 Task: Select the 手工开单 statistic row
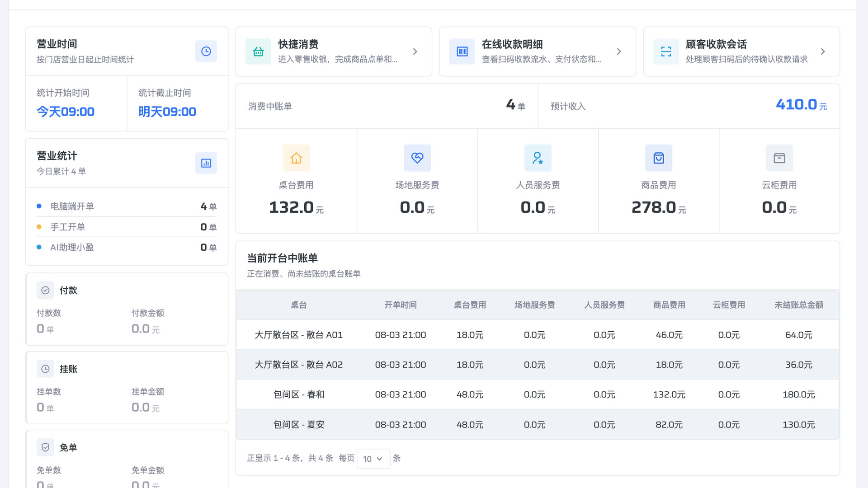127,227
